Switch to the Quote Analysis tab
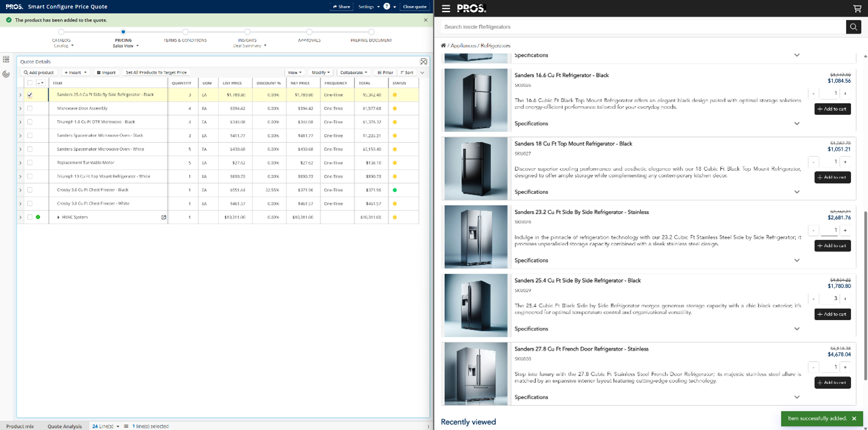 64,426
